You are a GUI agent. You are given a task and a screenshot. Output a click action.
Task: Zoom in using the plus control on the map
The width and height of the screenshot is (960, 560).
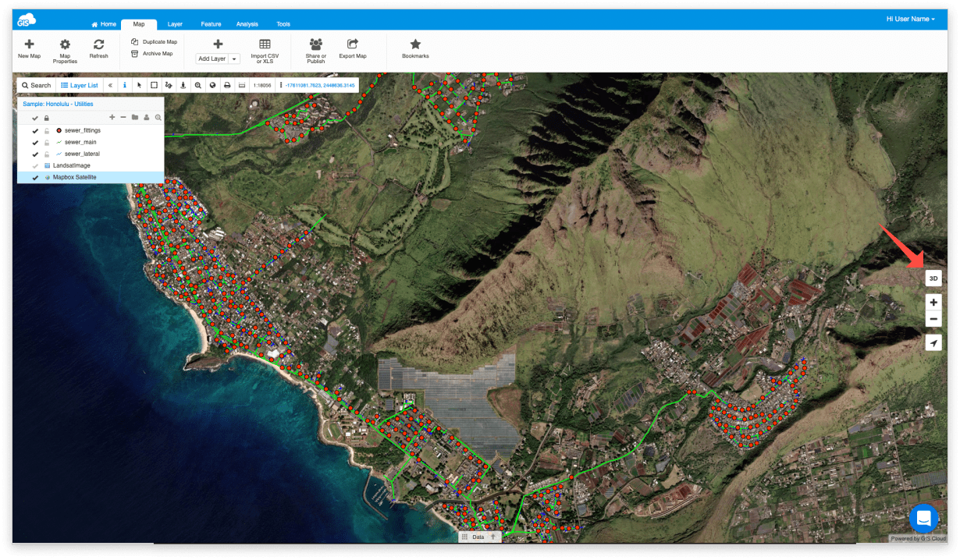[933, 302]
